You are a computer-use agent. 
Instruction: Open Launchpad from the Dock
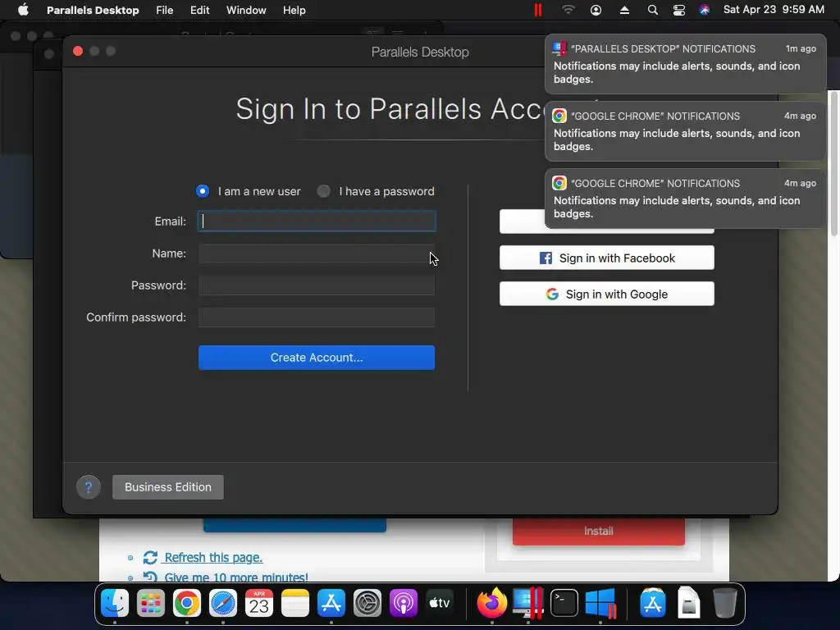[x=151, y=603]
